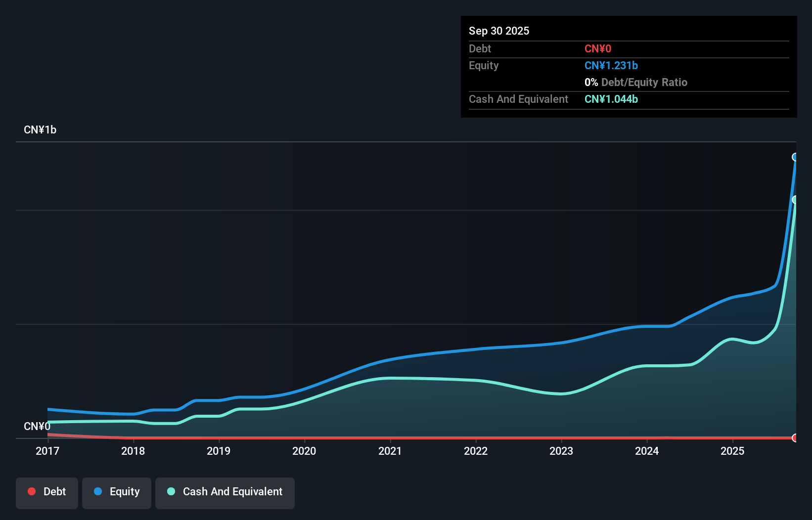
Task: Click the teal Cash endpoint marker
Action: (x=795, y=200)
